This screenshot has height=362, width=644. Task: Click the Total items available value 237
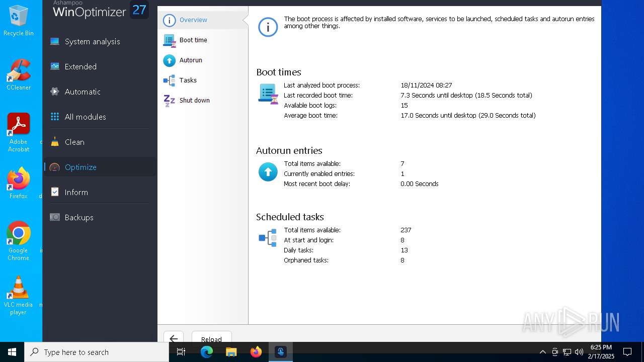[x=406, y=230]
